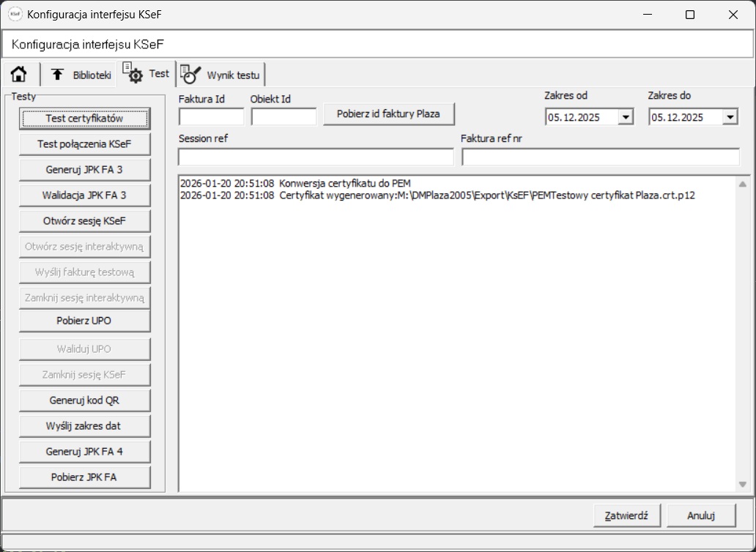Click the Test tab gear icon
Screen dimensions: 756x552
click(133, 73)
